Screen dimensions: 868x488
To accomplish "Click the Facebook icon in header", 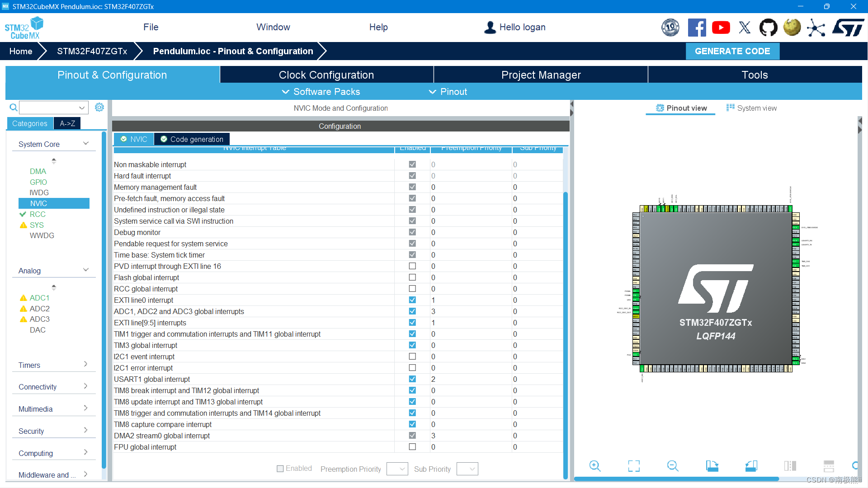I will coord(697,28).
